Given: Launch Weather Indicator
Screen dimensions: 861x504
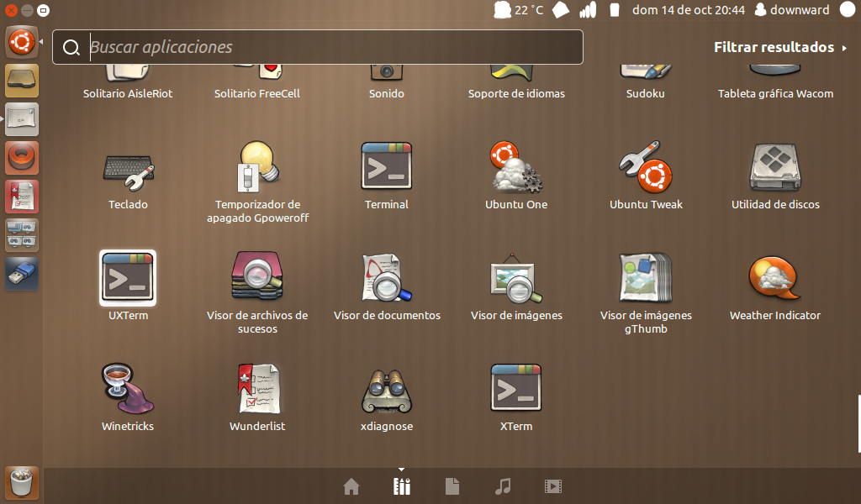Looking at the screenshot, I should click(774, 278).
